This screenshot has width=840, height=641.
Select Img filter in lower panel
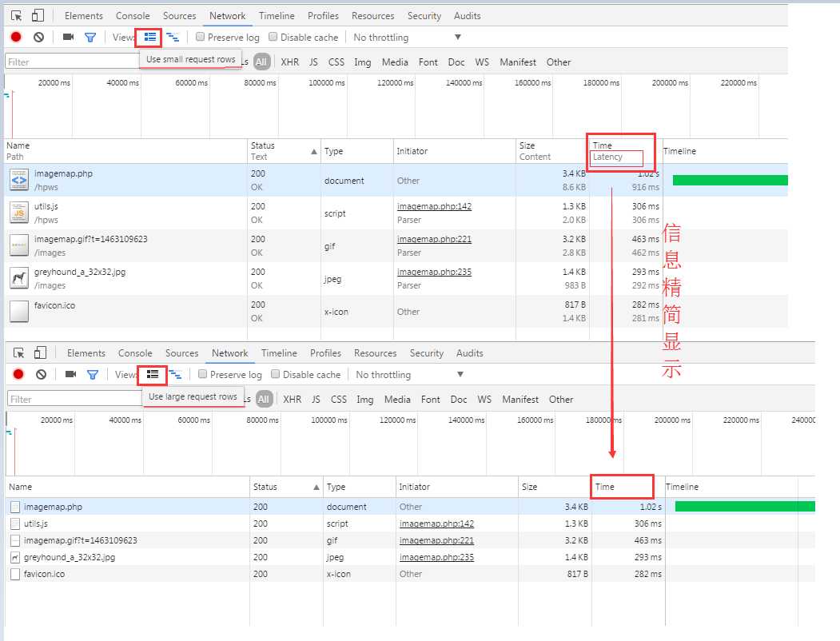tap(364, 400)
